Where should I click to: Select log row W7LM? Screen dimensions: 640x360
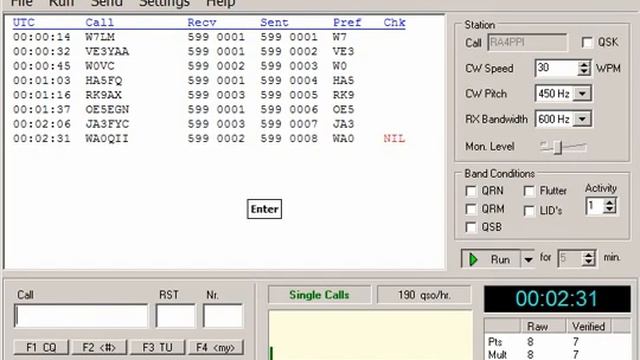[x=209, y=37]
